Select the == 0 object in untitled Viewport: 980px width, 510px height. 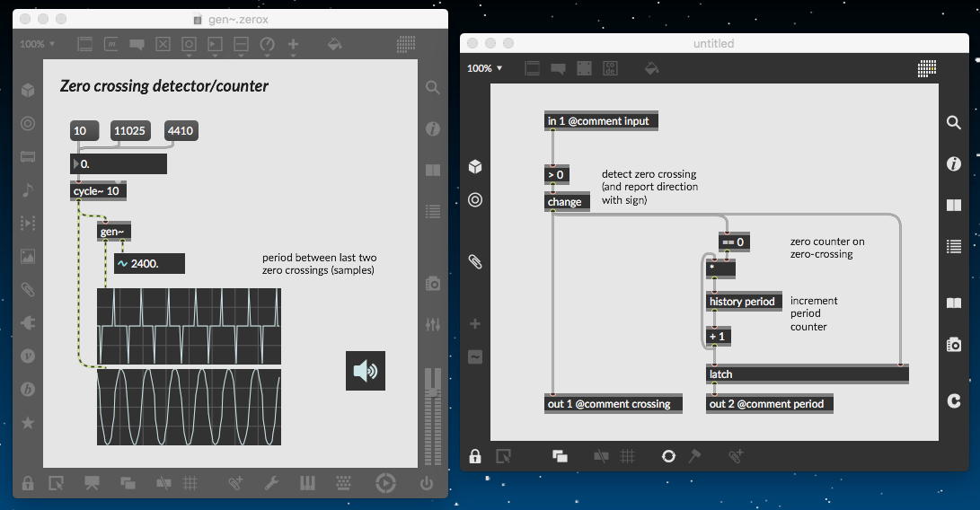coord(734,242)
